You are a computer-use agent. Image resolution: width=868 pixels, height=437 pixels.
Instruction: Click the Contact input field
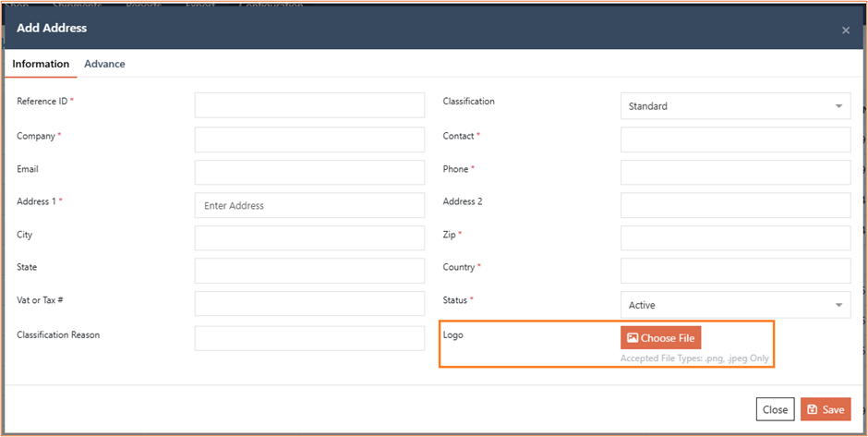(x=735, y=140)
